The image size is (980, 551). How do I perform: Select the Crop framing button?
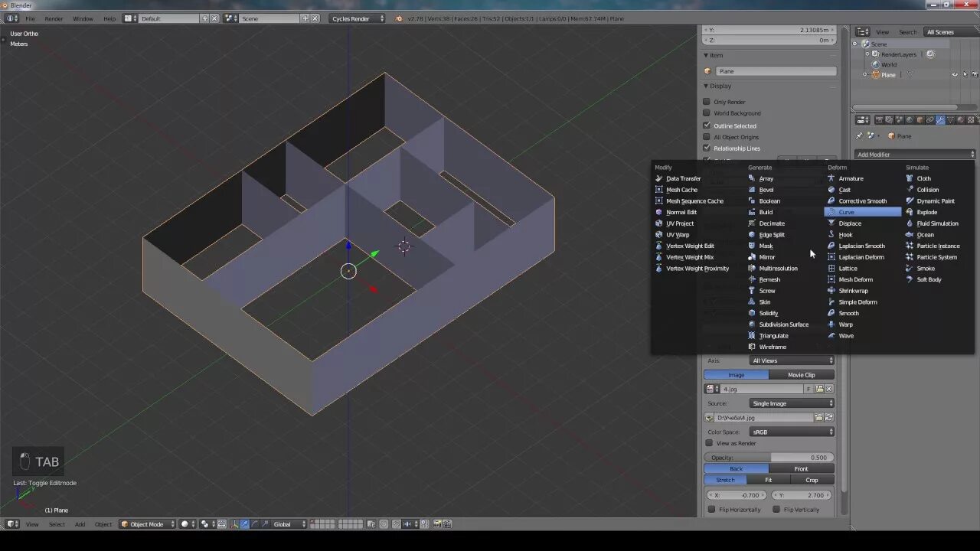click(812, 480)
